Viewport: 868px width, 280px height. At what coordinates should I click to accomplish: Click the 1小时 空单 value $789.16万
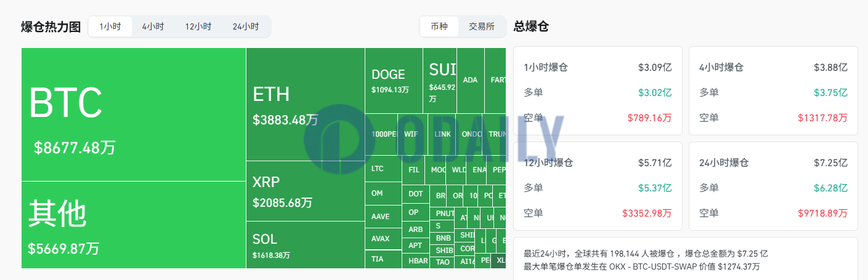coord(649,118)
